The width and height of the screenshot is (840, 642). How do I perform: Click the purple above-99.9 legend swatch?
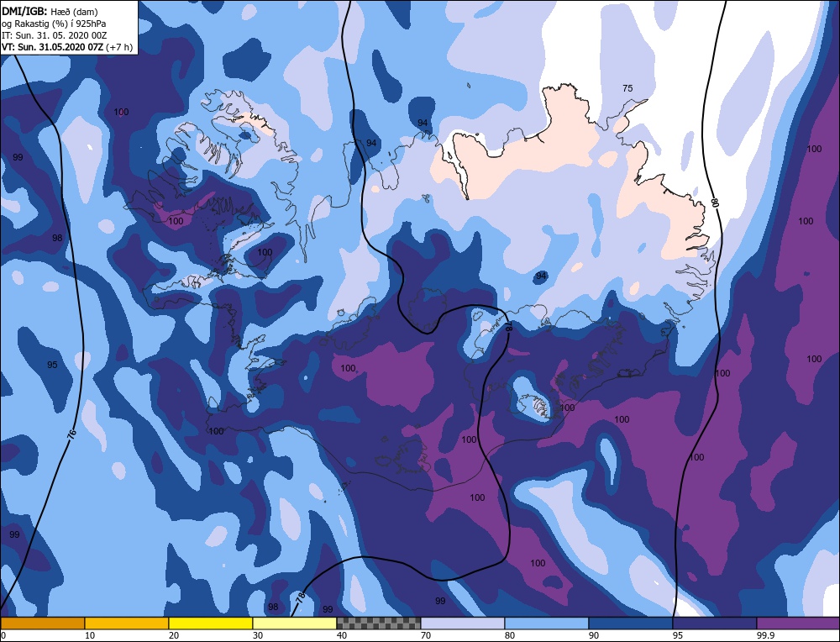798,623
